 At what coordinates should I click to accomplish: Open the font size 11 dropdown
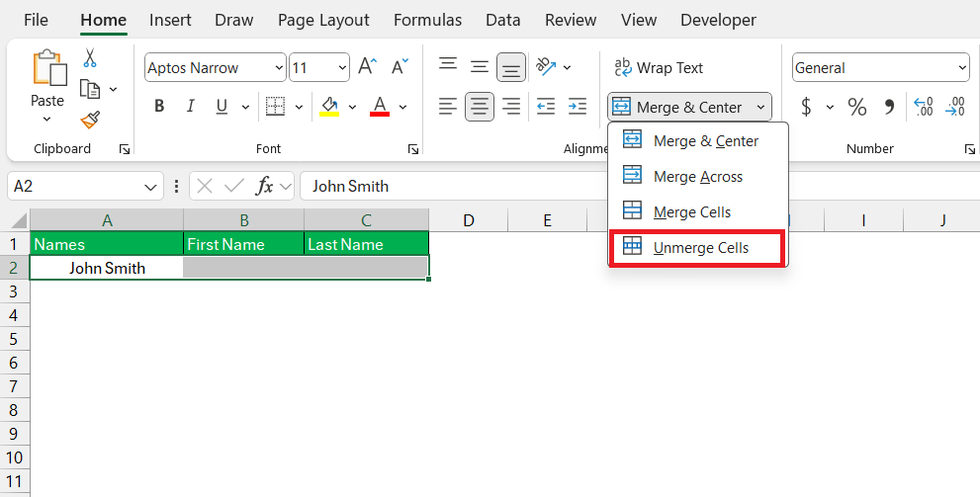(342, 67)
